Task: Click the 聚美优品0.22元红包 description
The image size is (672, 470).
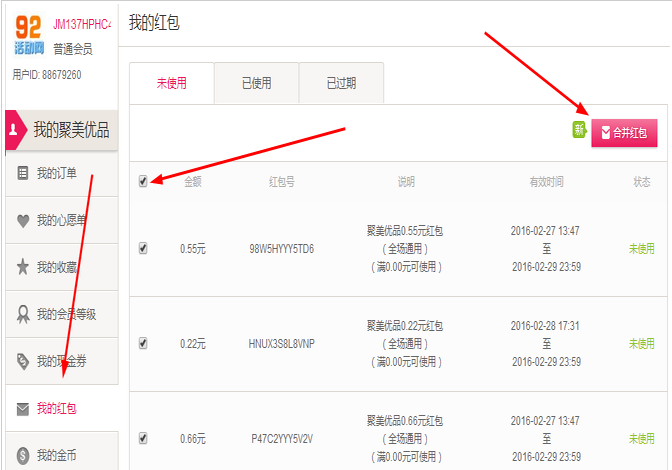Action: point(405,326)
